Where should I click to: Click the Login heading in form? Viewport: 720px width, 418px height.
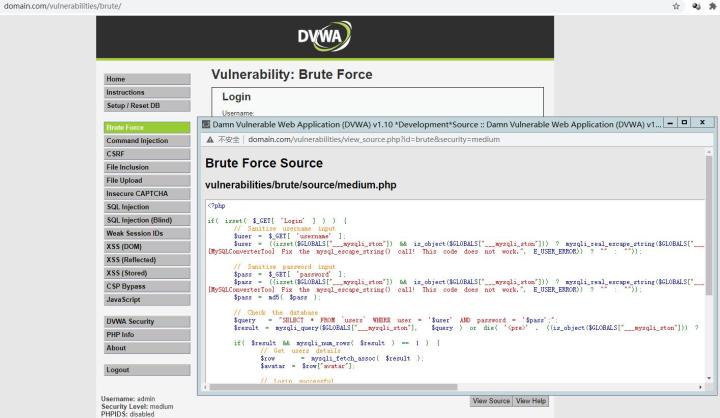[236, 97]
